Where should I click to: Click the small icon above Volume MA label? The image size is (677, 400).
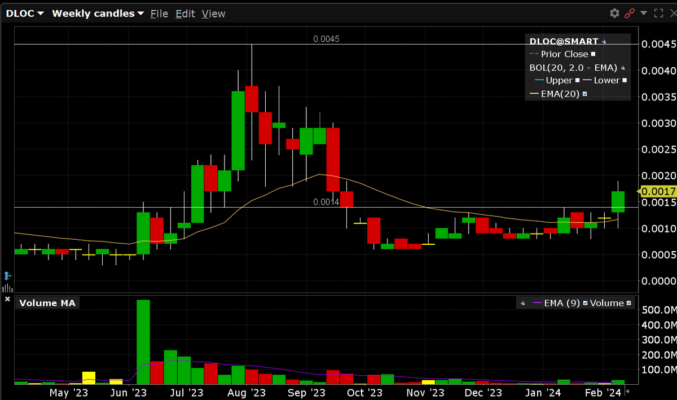[7, 288]
